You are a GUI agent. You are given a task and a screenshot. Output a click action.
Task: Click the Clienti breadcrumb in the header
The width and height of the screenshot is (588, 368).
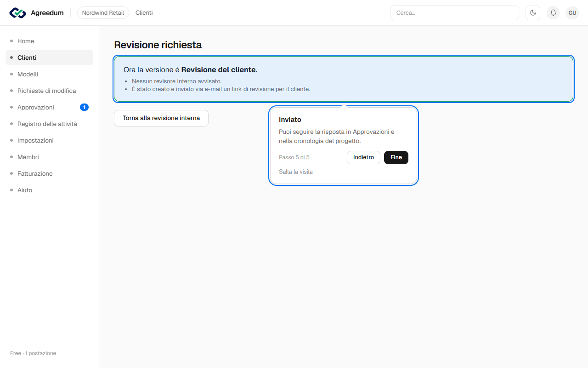(x=144, y=13)
